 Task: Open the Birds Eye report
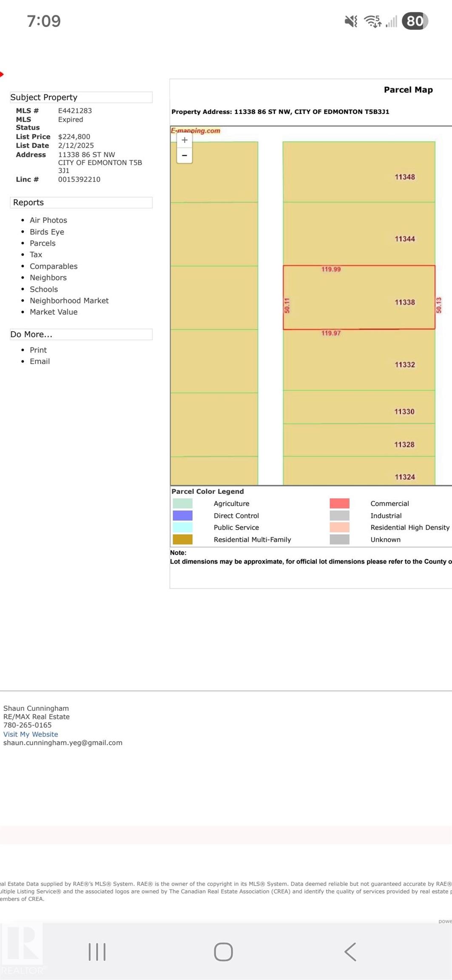point(47,232)
